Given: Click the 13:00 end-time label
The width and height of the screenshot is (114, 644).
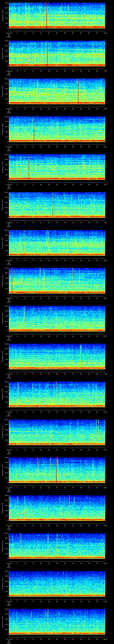Looking at the screenshot, I should pyautogui.click(x=105, y=450).
